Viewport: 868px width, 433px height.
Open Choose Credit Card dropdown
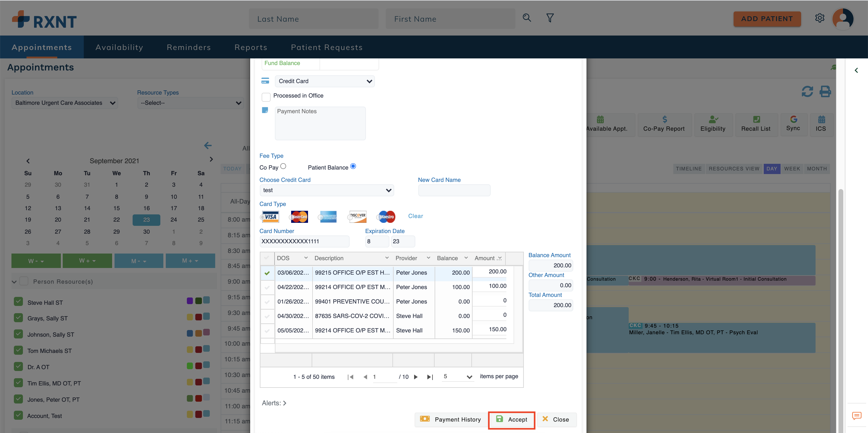coord(326,190)
